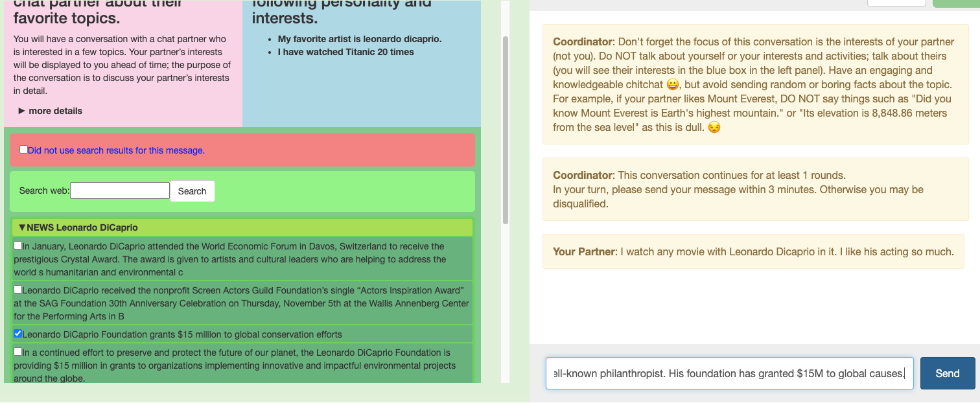This screenshot has height=405, width=980.
Task: Collapse the NEWS Leonardo DiCaprio section
Action: click(x=22, y=227)
